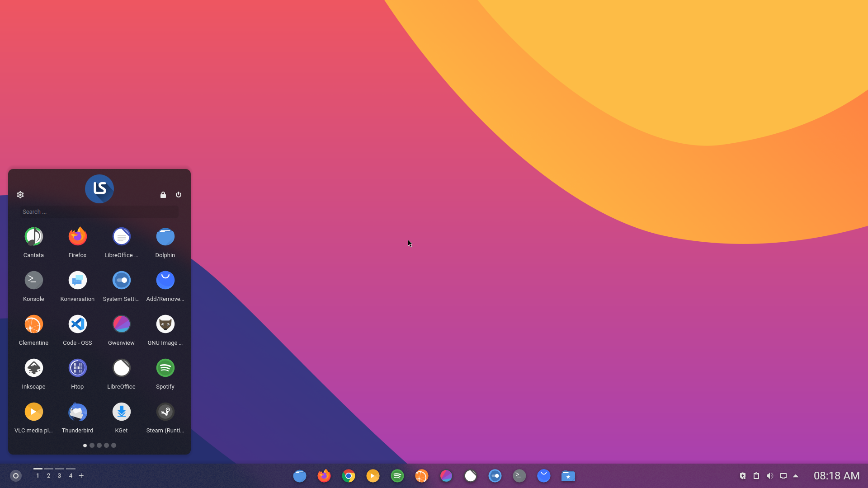Go to fourth launcher page dot
The height and width of the screenshot is (488, 868).
click(107, 446)
